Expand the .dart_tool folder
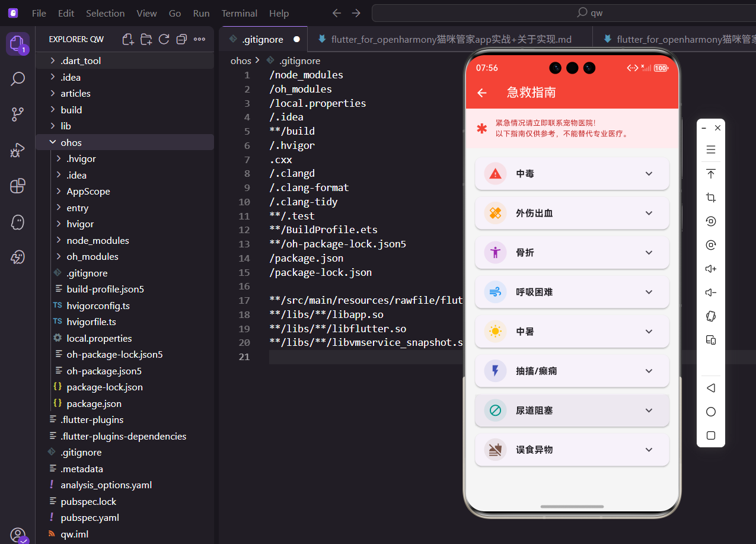The height and width of the screenshot is (544, 756). coord(125,61)
